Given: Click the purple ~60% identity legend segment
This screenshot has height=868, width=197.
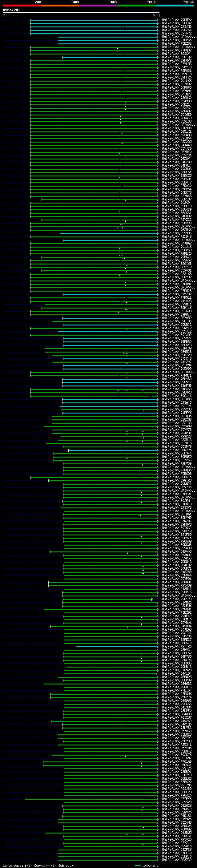Looking at the screenshot, I should 98,6.
